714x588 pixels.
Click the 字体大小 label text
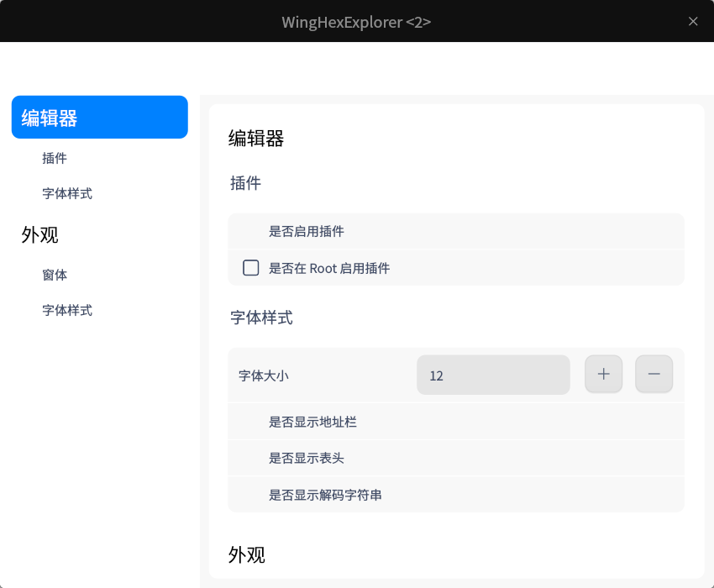pyautogui.click(x=264, y=375)
